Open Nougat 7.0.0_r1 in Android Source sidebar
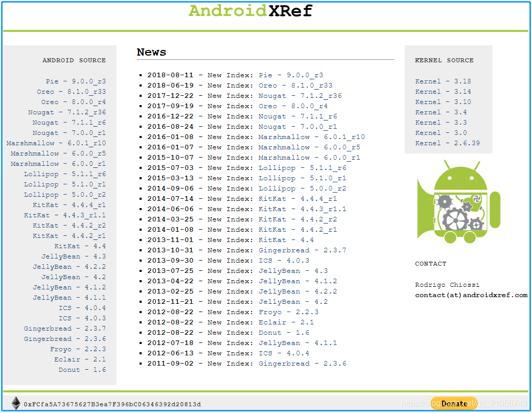The width and height of the screenshot is (532, 413). pyautogui.click(x=69, y=133)
